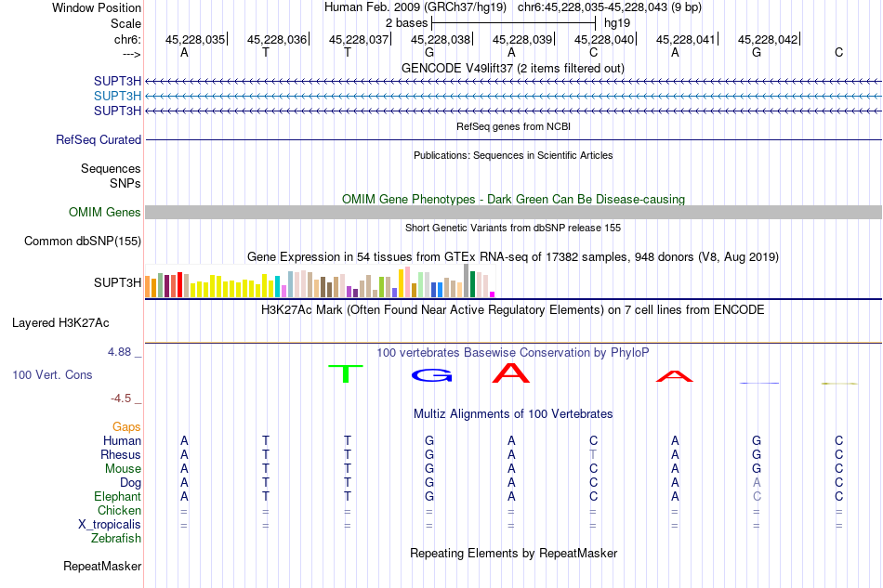This screenshot has height=588, width=883.
Task: Click the faded A in the Dog row
Action: tap(757, 483)
